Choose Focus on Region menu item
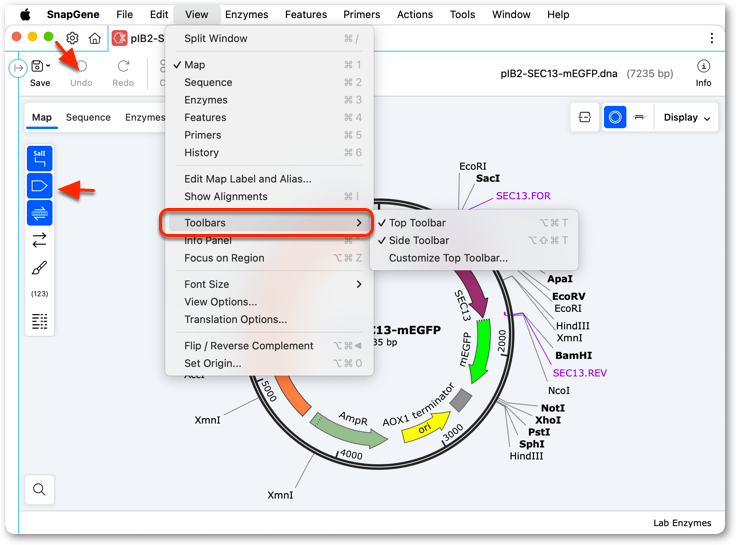 coord(269,258)
